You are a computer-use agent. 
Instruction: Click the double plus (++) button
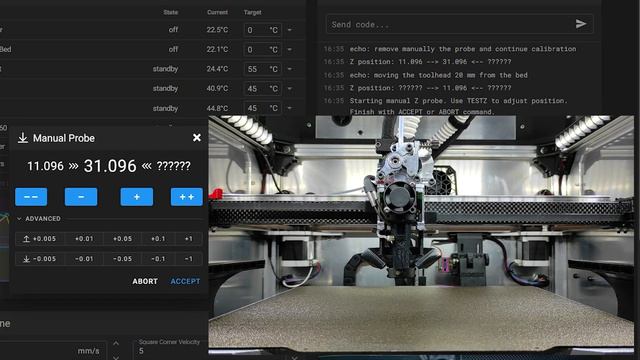187,197
